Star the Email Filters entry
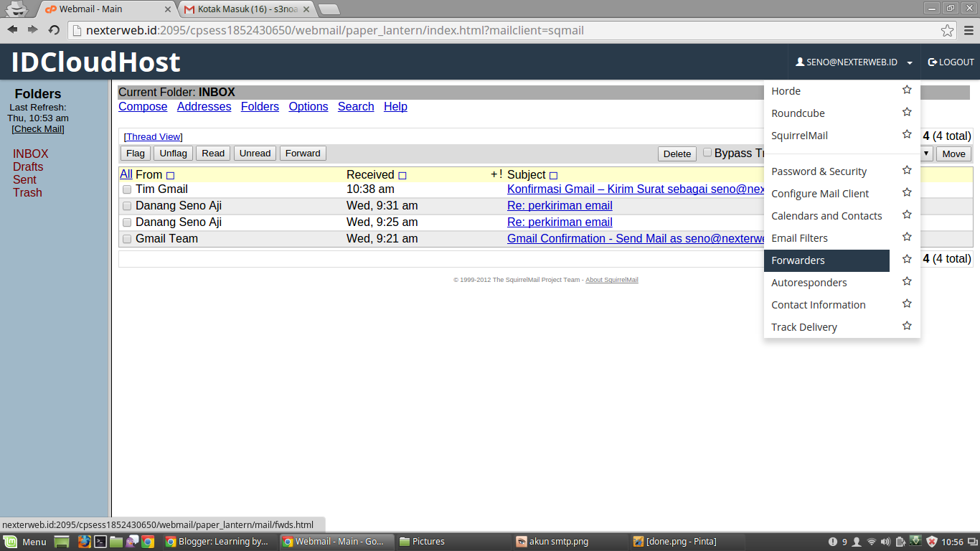Image resolution: width=980 pixels, height=551 pixels. click(906, 236)
